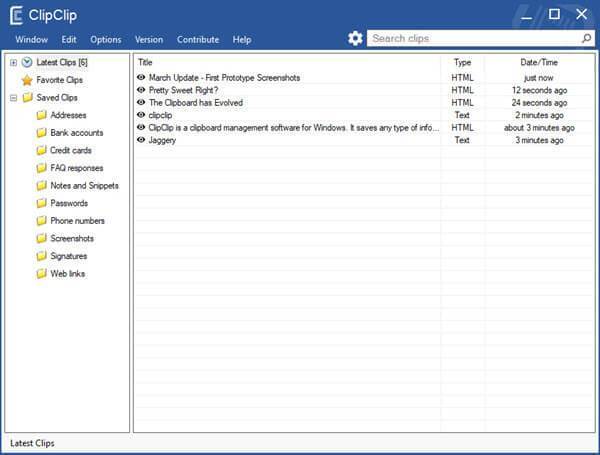The width and height of the screenshot is (600, 455).
Task: Open the Phone numbers folder
Action: tap(78, 221)
